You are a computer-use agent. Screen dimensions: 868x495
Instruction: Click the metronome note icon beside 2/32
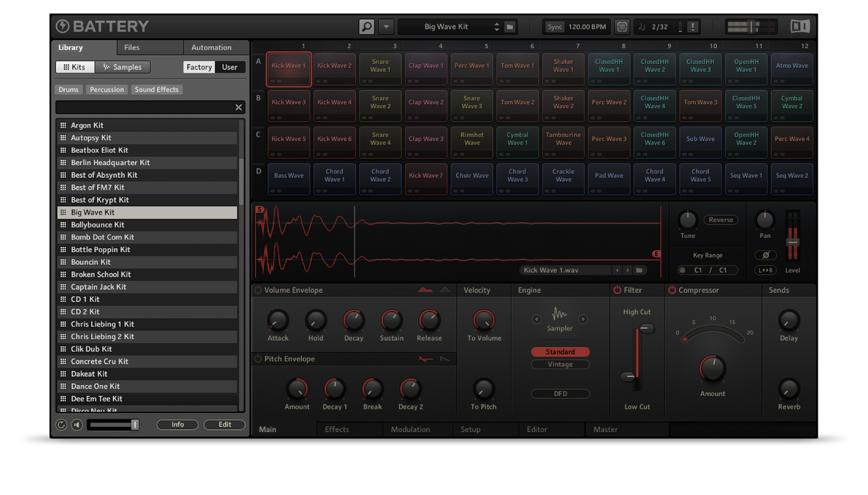(642, 27)
